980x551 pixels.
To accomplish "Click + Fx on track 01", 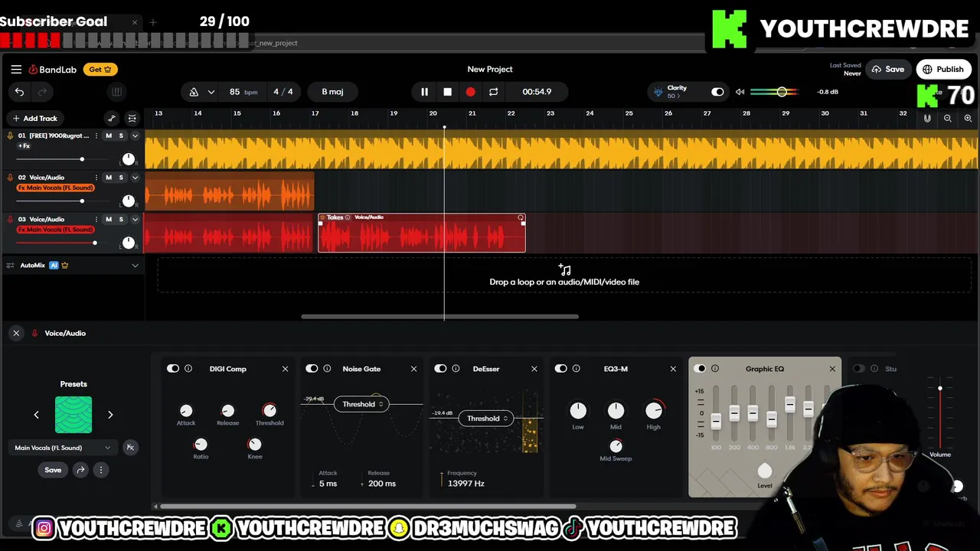I will pos(24,146).
